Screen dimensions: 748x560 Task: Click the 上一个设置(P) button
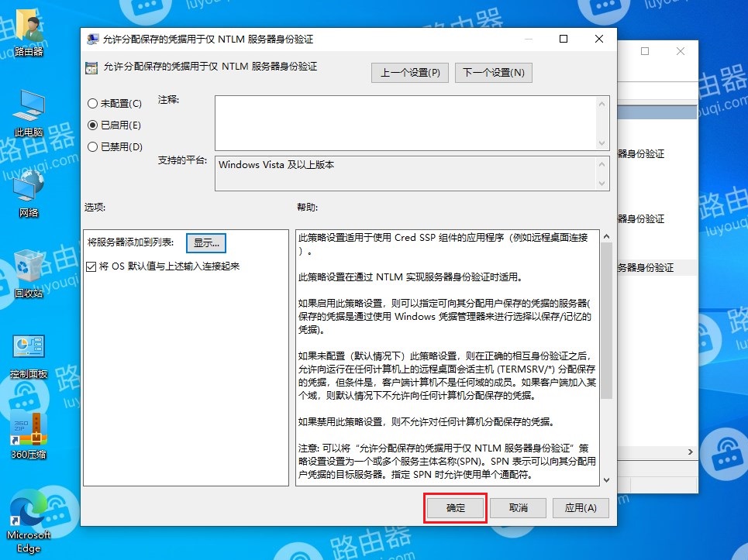pyautogui.click(x=410, y=73)
